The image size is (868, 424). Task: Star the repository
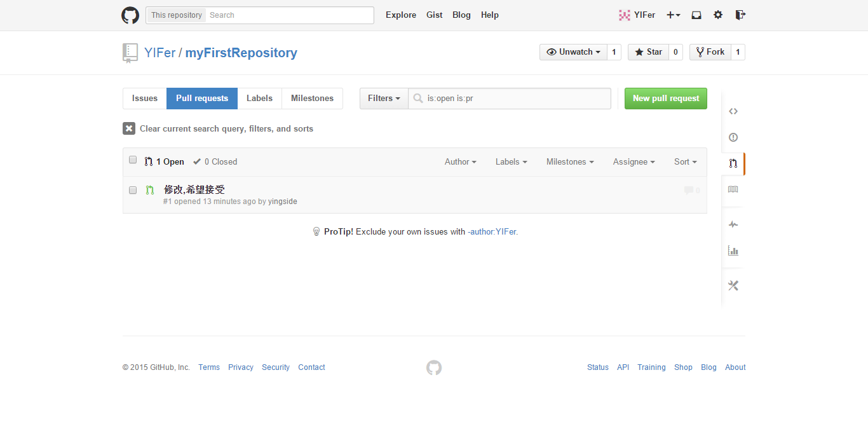[x=648, y=52]
